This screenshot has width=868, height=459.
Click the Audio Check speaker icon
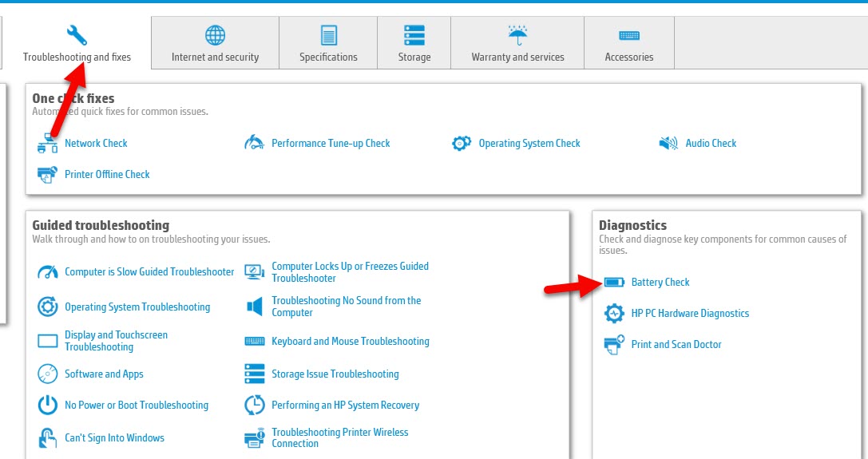(x=668, y=144)
